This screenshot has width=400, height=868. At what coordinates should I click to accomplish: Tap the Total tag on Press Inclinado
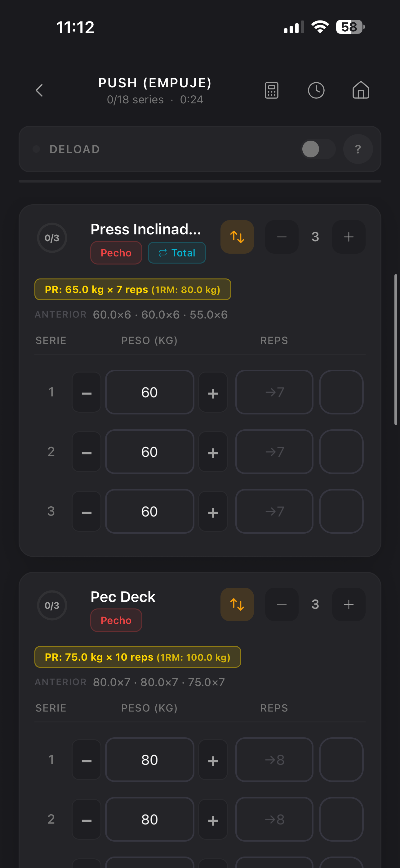pos(177,253)
